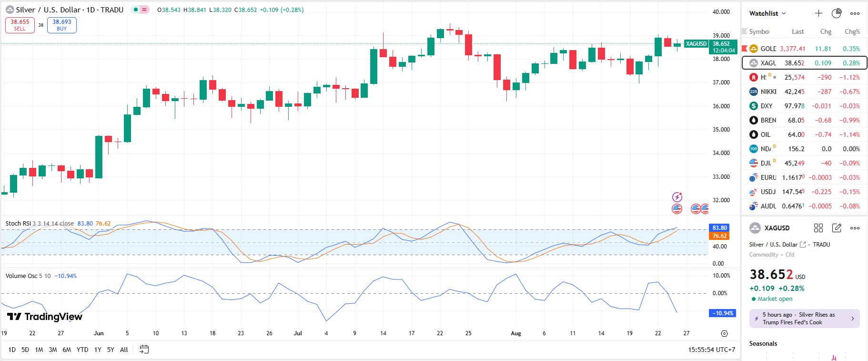Toggle the red flag on the GOLD row
This screenshot has width=868, height=361.
[x=745, y=48]
